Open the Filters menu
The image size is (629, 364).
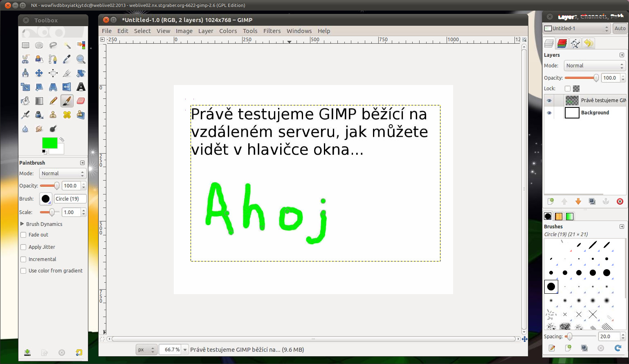[272, 31]
